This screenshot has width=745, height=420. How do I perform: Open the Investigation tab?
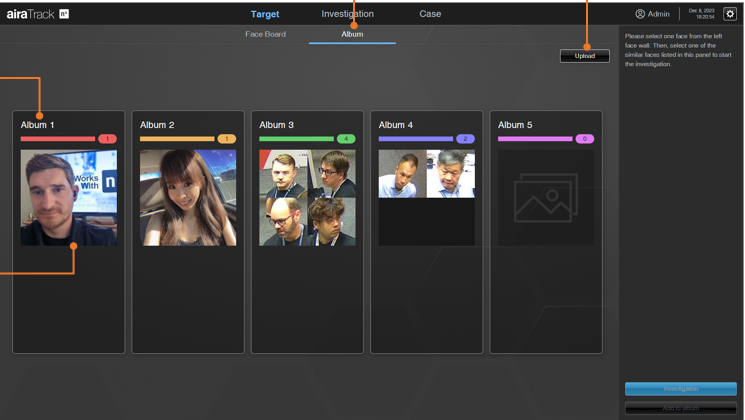347,14
